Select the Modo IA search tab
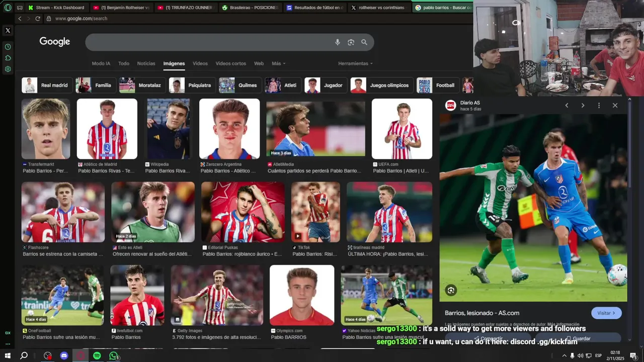This screenshot has width=644, height=362. pos(101,64)
